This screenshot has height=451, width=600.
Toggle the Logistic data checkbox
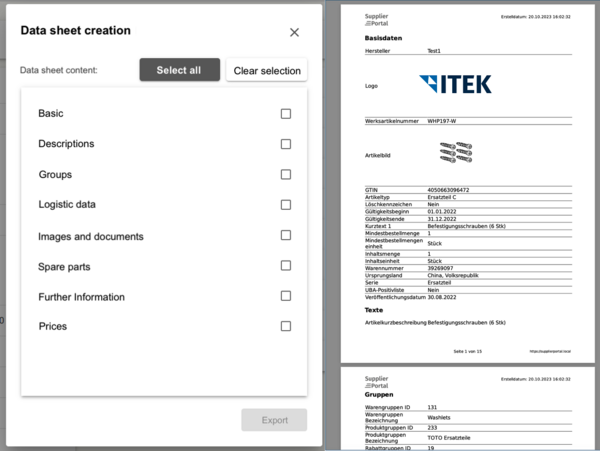click(286, 205)
